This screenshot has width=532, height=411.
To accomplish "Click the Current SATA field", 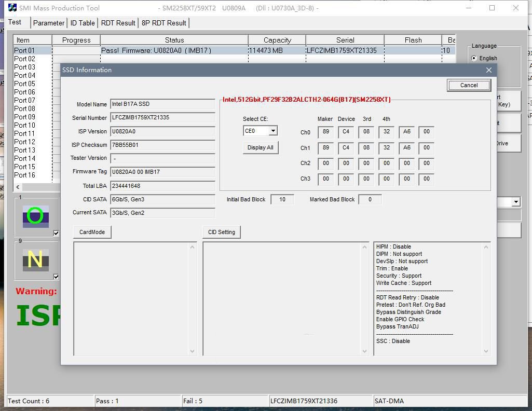I will [x=163, y=213].
